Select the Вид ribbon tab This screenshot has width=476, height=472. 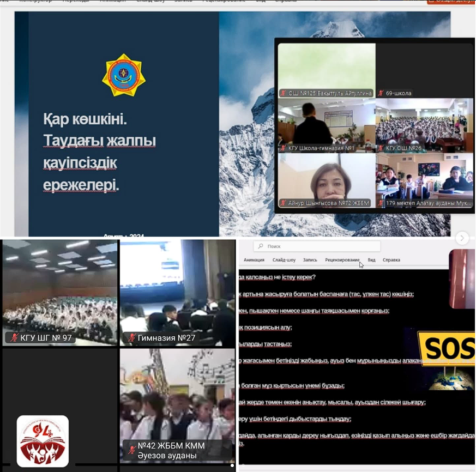[371, 260]
